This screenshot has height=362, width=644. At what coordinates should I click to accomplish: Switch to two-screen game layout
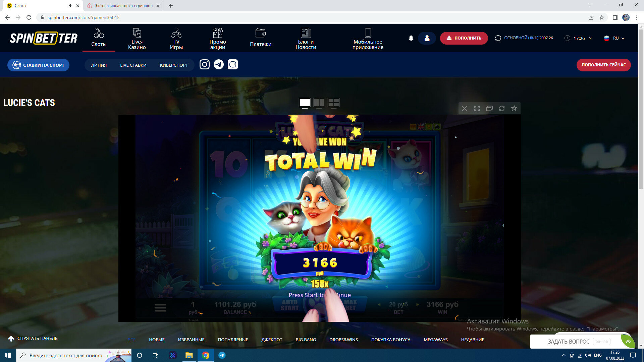(x=319, y=103)
